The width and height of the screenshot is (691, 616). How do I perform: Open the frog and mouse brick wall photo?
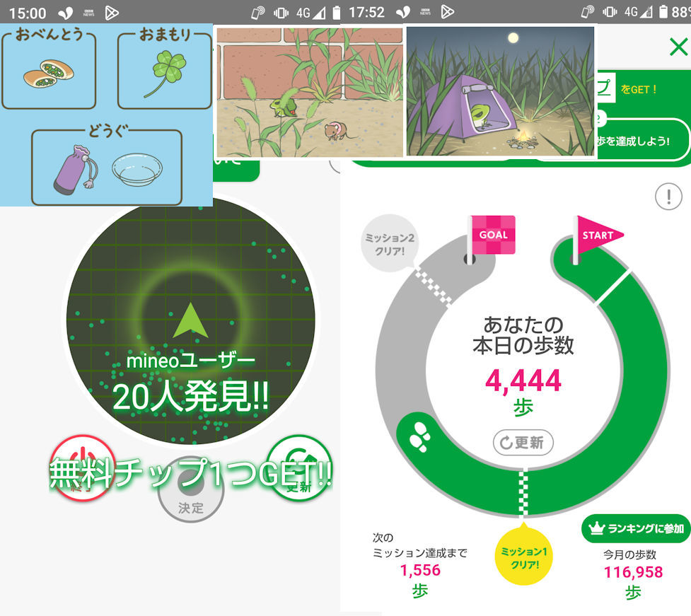pyautogui.click(x=310, y=92)
